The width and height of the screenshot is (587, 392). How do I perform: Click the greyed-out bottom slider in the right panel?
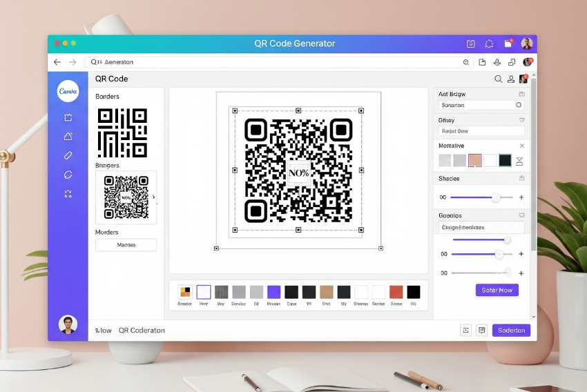[481, 273]
